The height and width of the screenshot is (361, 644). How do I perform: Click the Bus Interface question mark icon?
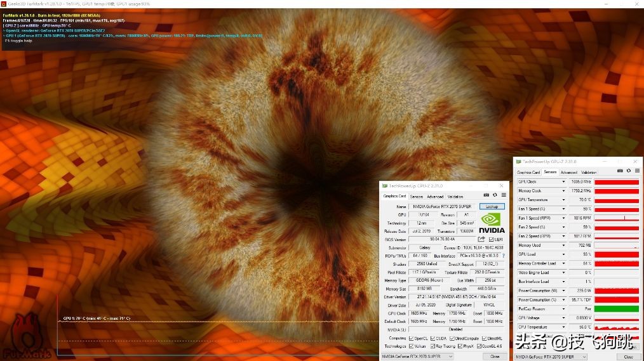(x=504, y=256)
